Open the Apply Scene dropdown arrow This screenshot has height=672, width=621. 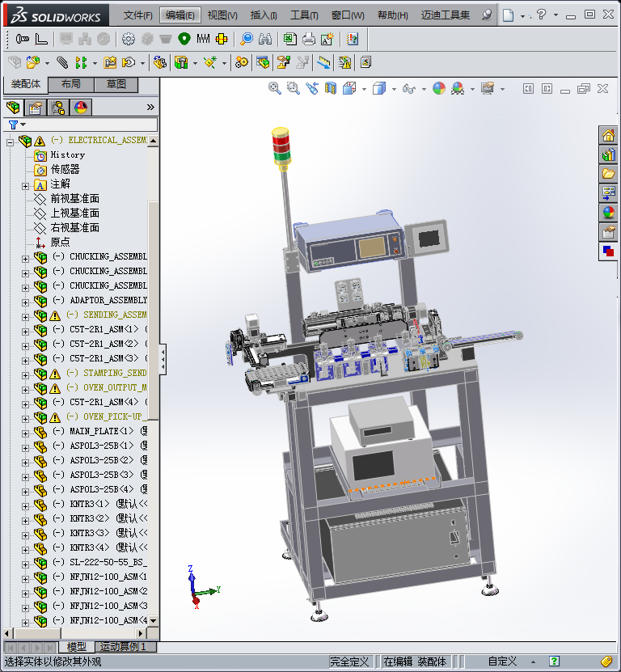tap(473, 89)
